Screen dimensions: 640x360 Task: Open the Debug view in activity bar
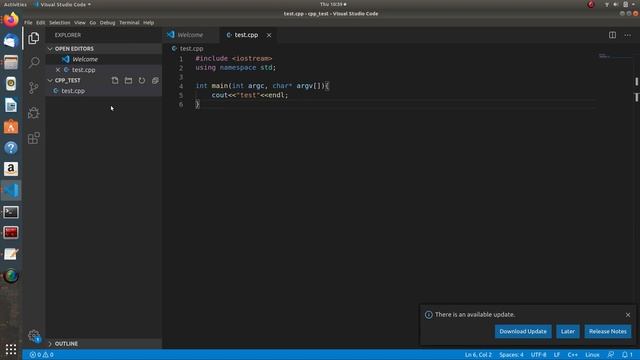click(34, 113)
